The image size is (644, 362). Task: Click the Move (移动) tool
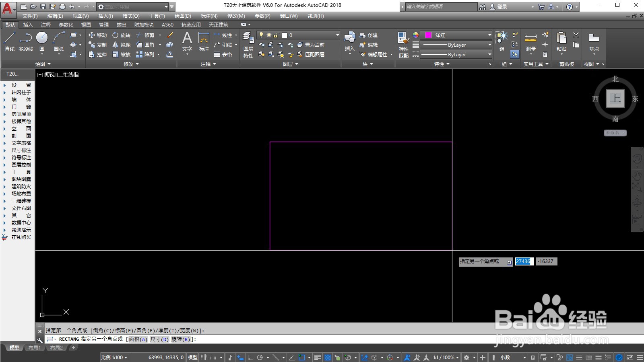pyautogui.click(x=98, y=35)
